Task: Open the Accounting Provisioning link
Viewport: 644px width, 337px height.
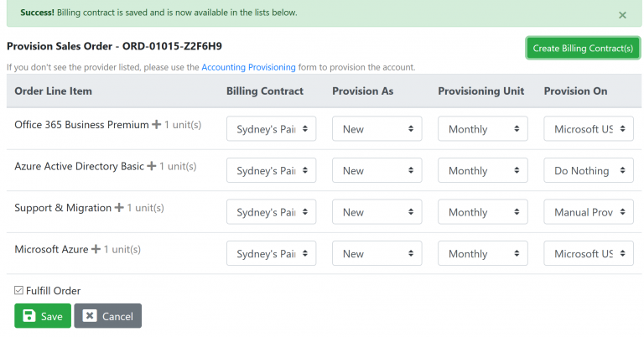Action: click(x=248, y=67)
